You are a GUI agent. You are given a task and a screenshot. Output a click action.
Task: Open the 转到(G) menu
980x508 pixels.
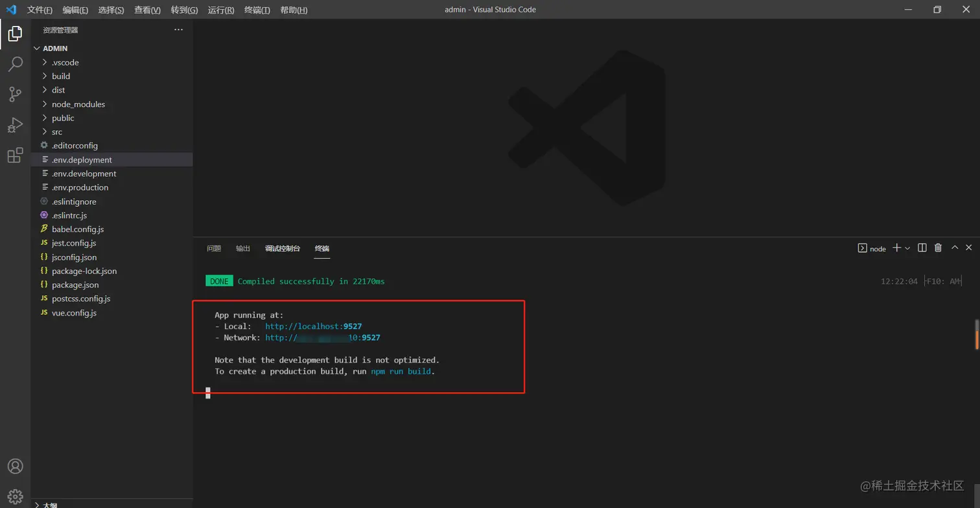click(x=184, y=10)
